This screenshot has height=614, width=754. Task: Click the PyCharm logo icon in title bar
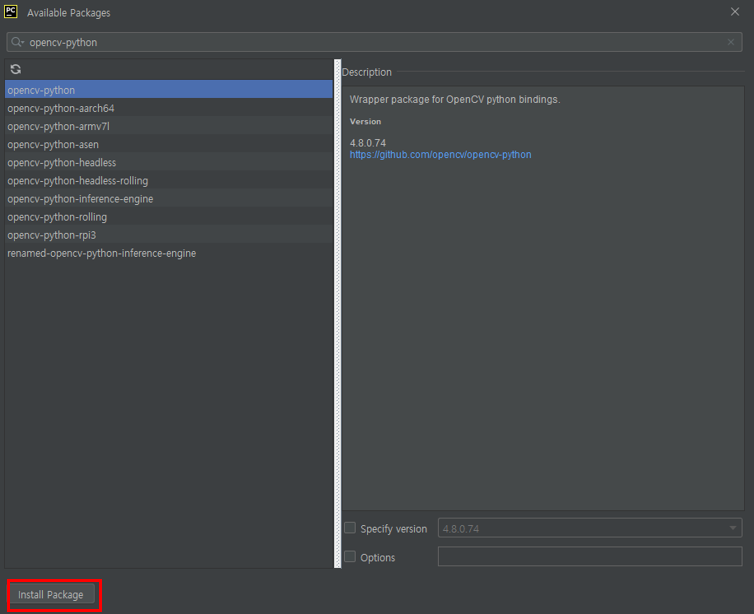click(x=11, y=12)
